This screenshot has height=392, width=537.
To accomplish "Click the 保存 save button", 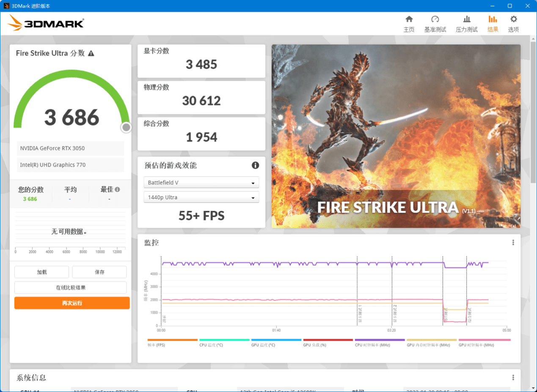I will coord(99,272).
